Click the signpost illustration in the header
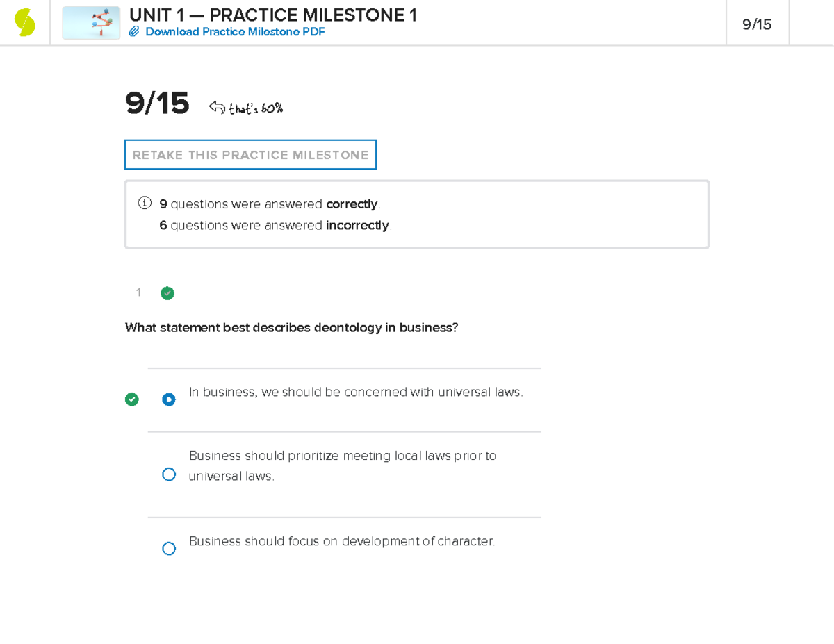Screen dimensions: 834x644 (x=91, y=22)
